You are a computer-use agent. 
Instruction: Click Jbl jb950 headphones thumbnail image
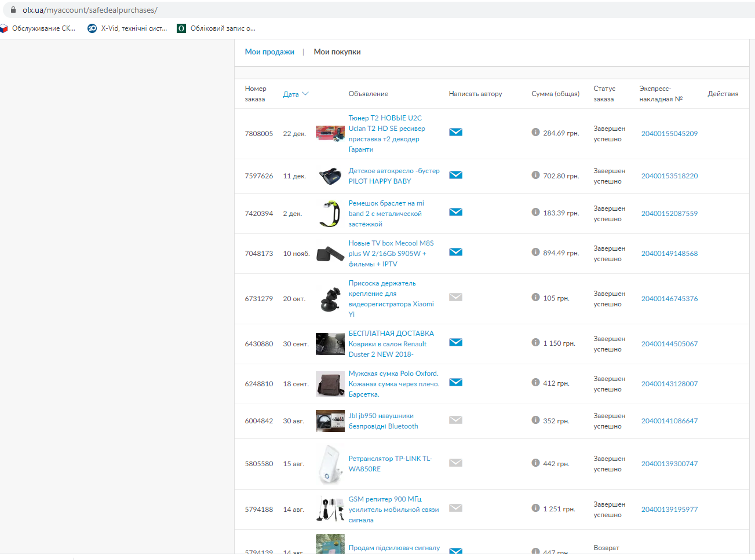pos(330,421)
